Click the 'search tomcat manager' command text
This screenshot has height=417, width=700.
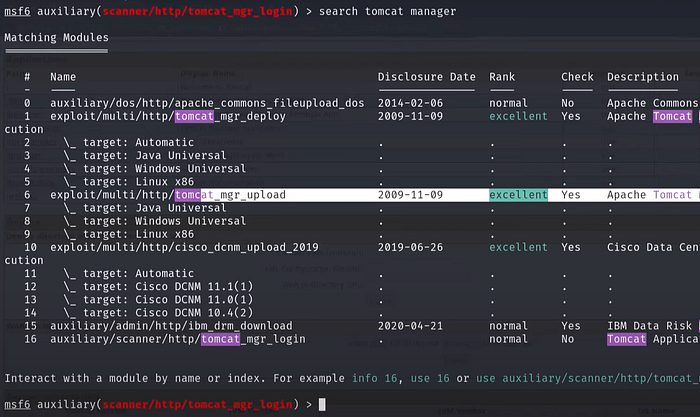tap(388, 11)
